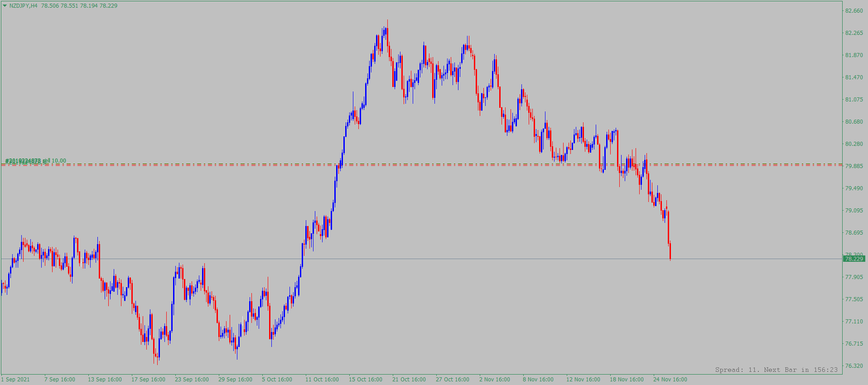Click the 1 Sep 2021 date label
This screenshot has height=385, width=868.
[15, 380]
